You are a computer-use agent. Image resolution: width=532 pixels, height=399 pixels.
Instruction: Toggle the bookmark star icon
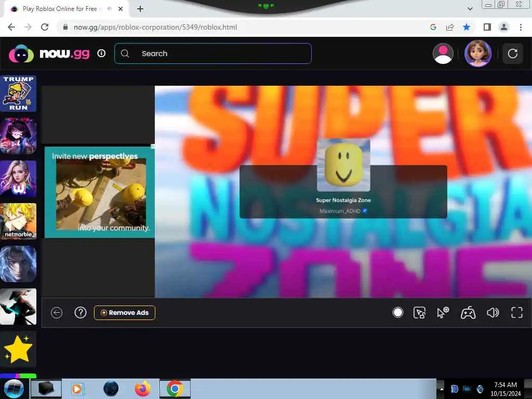(x=467, y=27)
